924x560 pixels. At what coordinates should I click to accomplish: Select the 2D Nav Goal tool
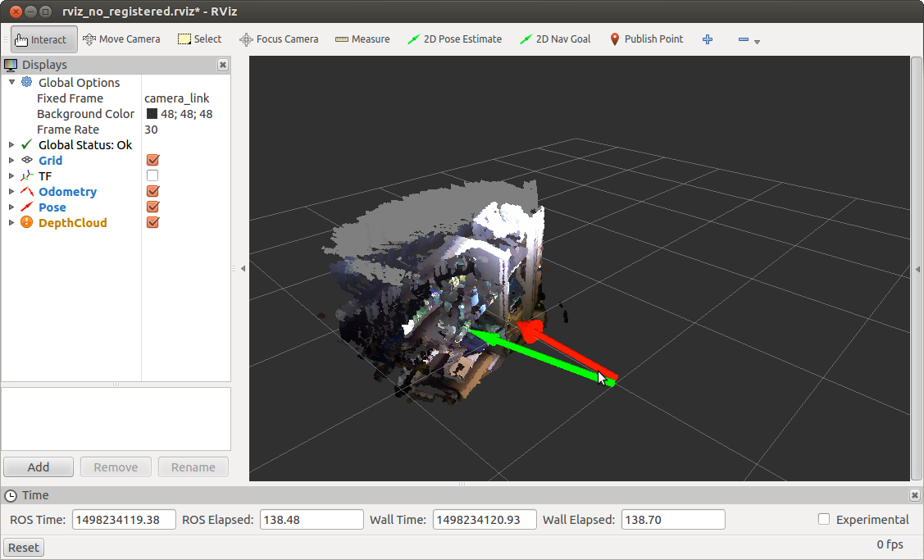point(554,39)
